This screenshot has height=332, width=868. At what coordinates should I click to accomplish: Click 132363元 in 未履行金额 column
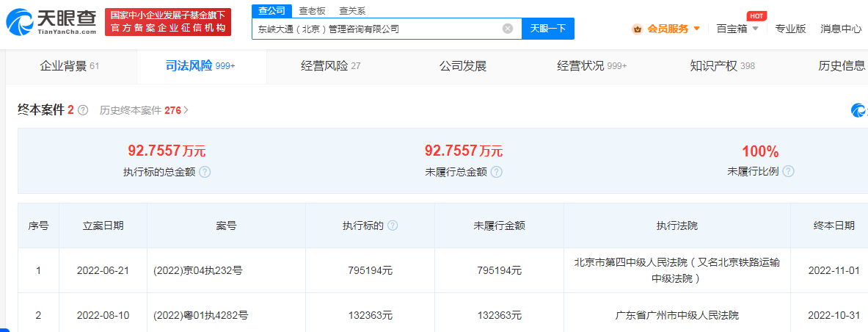coord(500,315)
